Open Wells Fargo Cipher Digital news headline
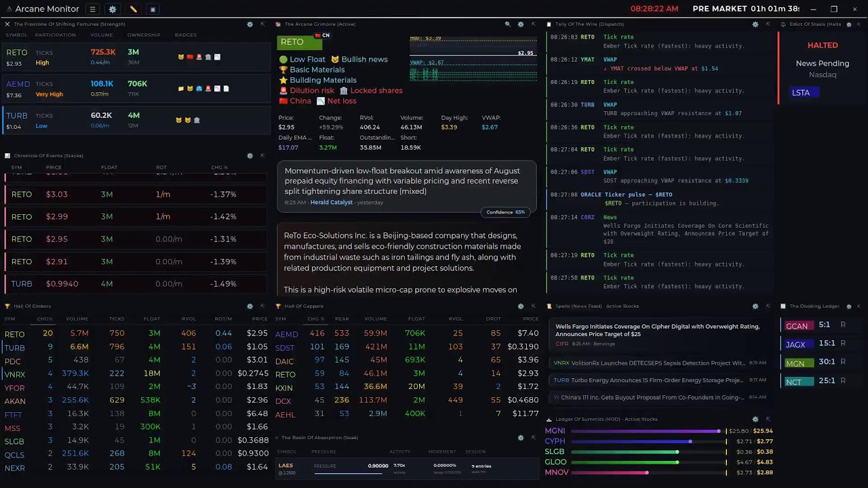The height and width of the screenshot is (488, 868). coord(658,330)
